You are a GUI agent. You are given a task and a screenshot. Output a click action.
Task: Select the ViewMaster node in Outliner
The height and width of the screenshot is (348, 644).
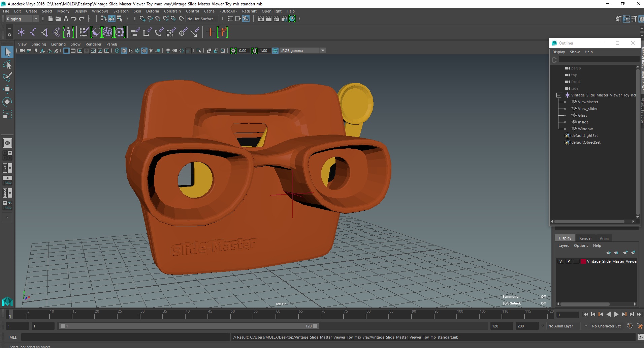coord(588,102)
